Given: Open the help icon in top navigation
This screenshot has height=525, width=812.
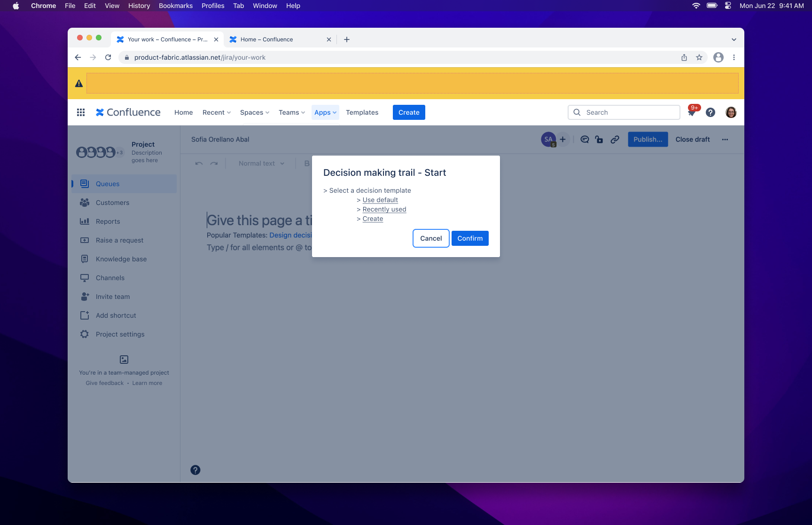Looking at the screenshot, I should click(710, 112).
